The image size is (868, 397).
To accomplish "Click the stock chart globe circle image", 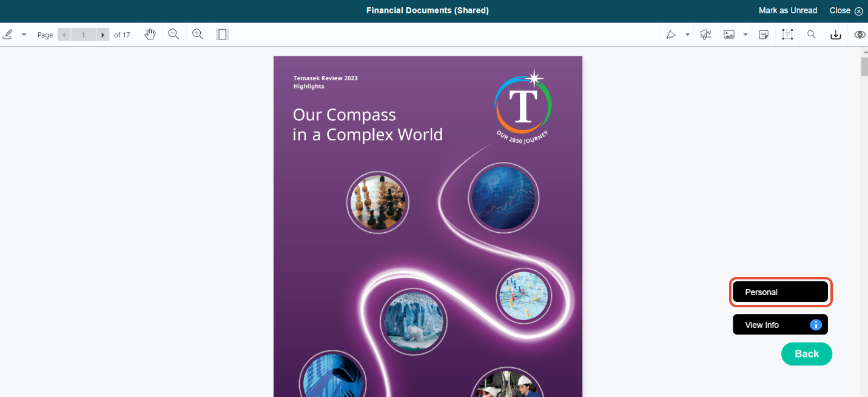I will click(503, 198).
